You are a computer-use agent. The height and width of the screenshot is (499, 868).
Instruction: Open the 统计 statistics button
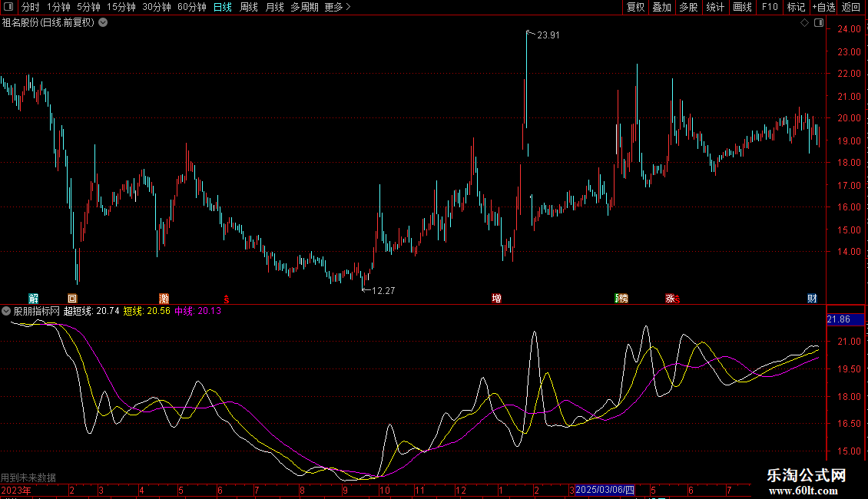tap(715, 7)
